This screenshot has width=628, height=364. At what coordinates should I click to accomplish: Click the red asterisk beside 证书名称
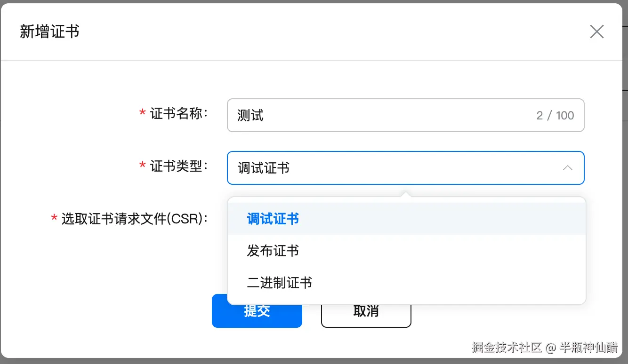tap(142, 114)
